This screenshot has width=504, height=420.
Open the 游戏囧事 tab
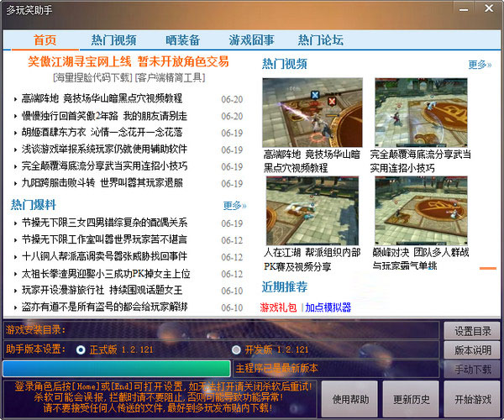[x=251, y=40]
